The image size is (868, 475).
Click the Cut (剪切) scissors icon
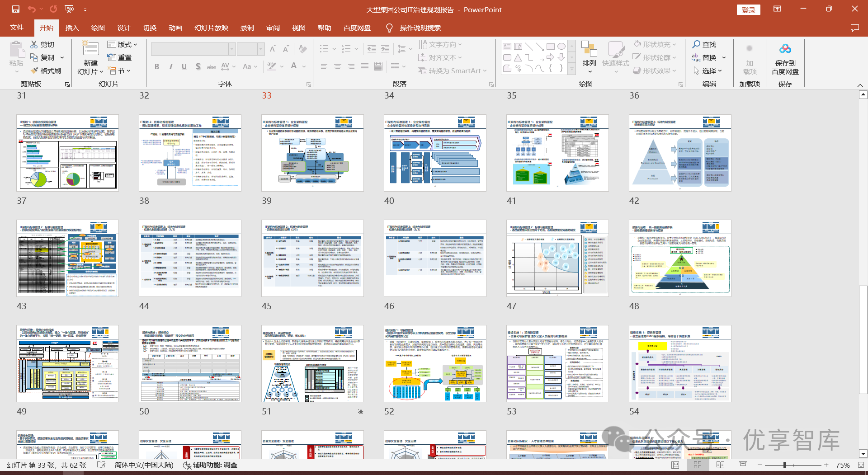tap(34, 44)
